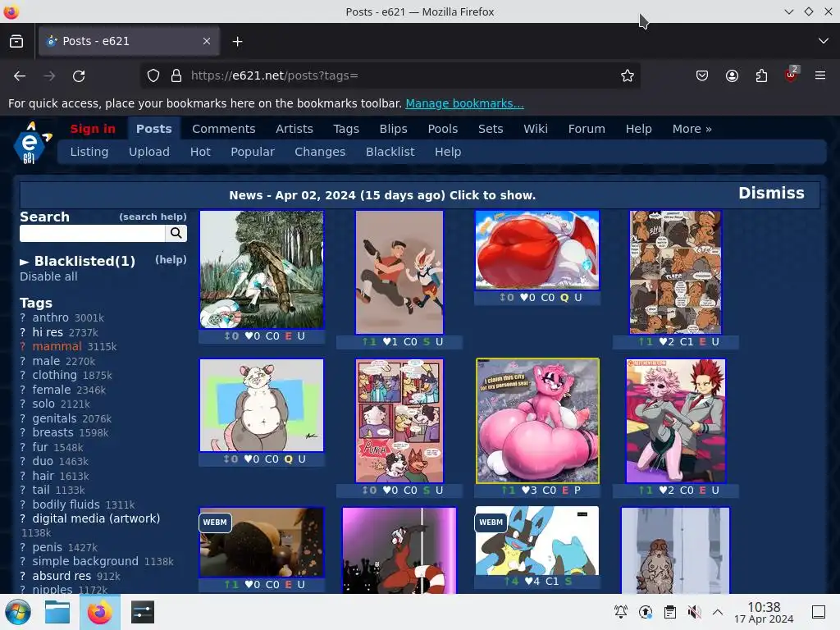Viewport: 840px width, 630px height.
Task: Click the Manage bookmarks... link
Action: coord(464,103)
